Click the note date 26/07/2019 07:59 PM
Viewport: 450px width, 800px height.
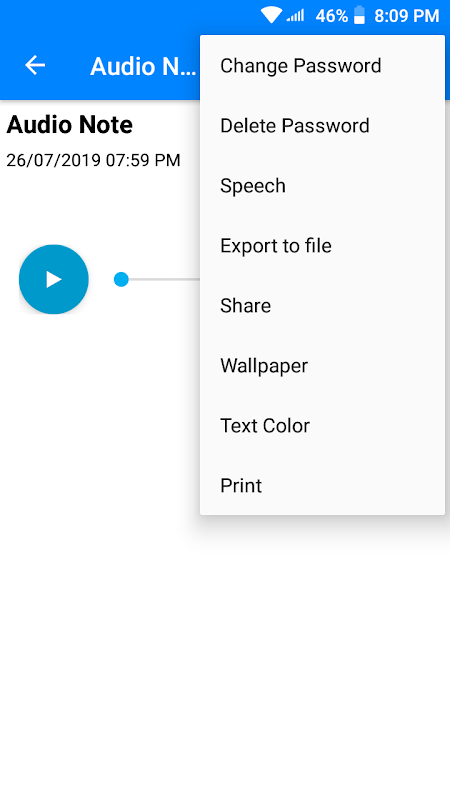tap(93, 160)
